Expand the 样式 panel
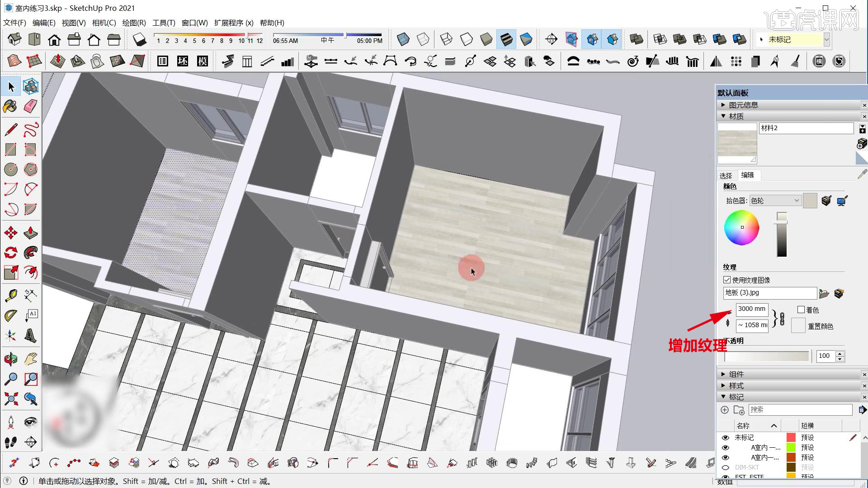Viewport: 868px width, 488px height. pyautogui.click(x=723, y=385)
